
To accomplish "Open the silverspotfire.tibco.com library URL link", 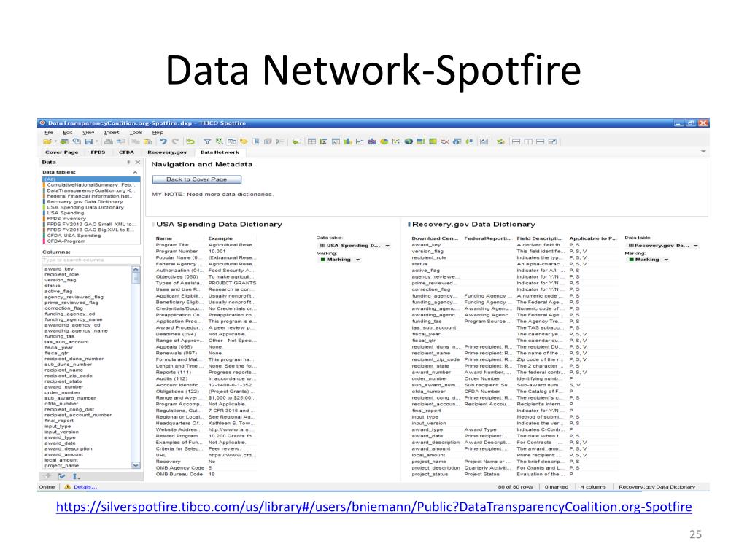I will pos(374,507).
